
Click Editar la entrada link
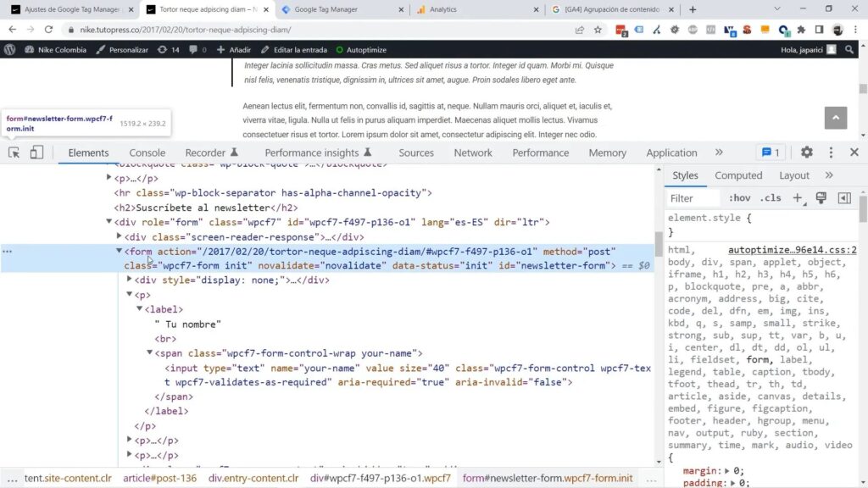point(294,50)
